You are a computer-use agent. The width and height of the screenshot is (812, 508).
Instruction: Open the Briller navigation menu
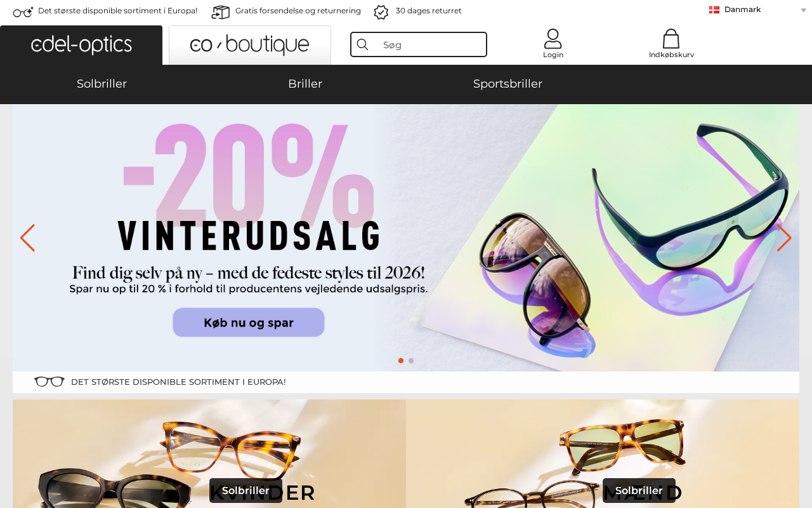point(305,84)
